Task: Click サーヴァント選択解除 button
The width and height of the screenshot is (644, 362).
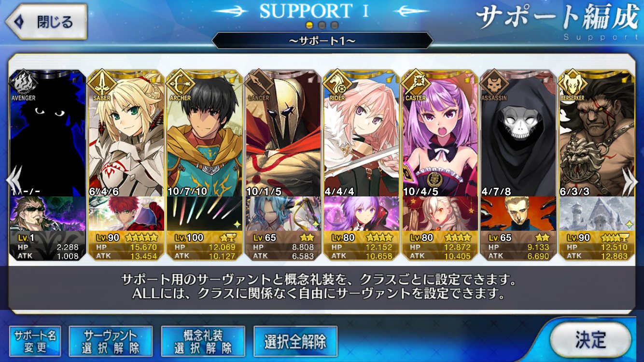Action: (x=111, y=341)
